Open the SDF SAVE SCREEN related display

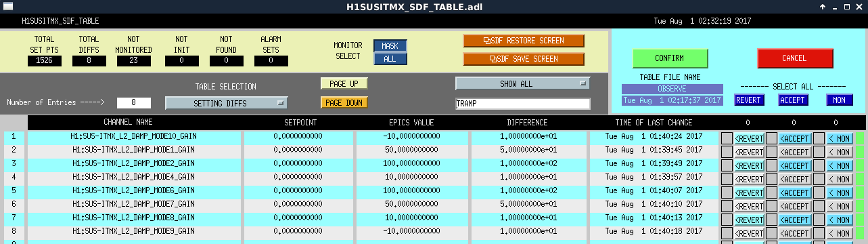pos(524,59)
